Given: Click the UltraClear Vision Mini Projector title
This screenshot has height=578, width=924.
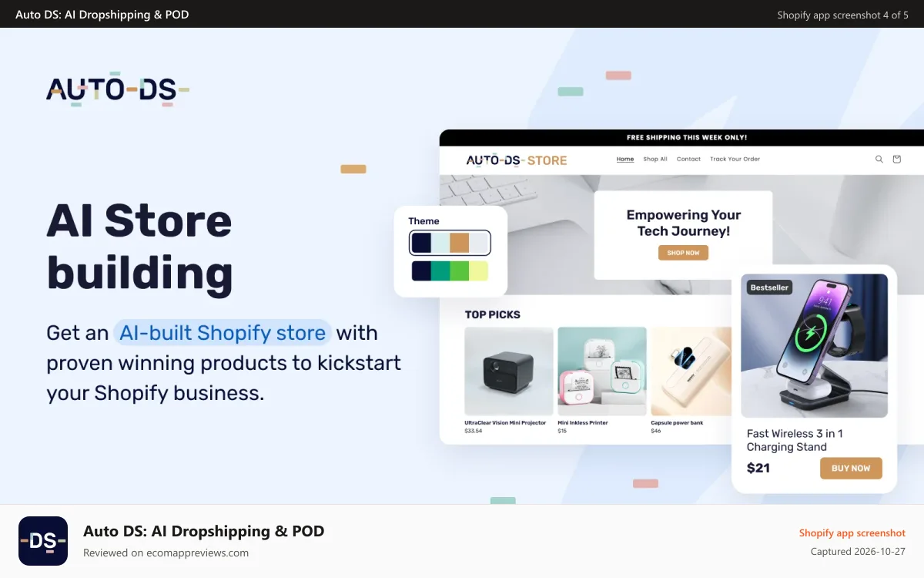Looking at the screenshot, I should (505, 423).
